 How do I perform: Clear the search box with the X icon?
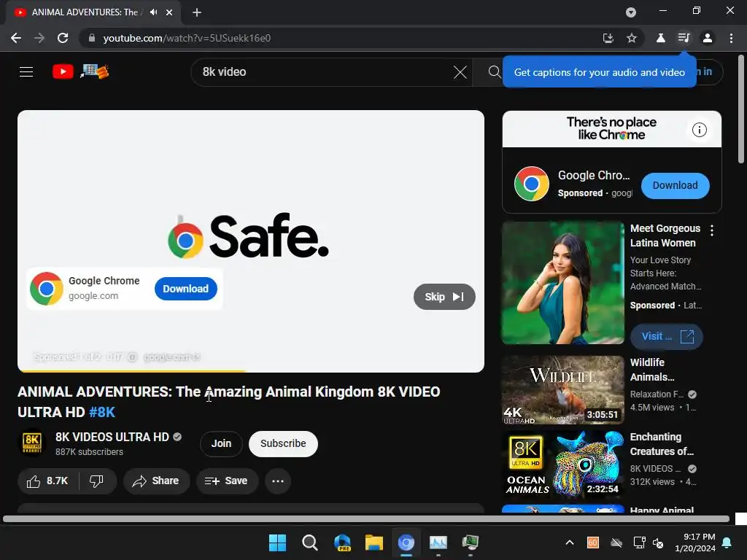460,72
